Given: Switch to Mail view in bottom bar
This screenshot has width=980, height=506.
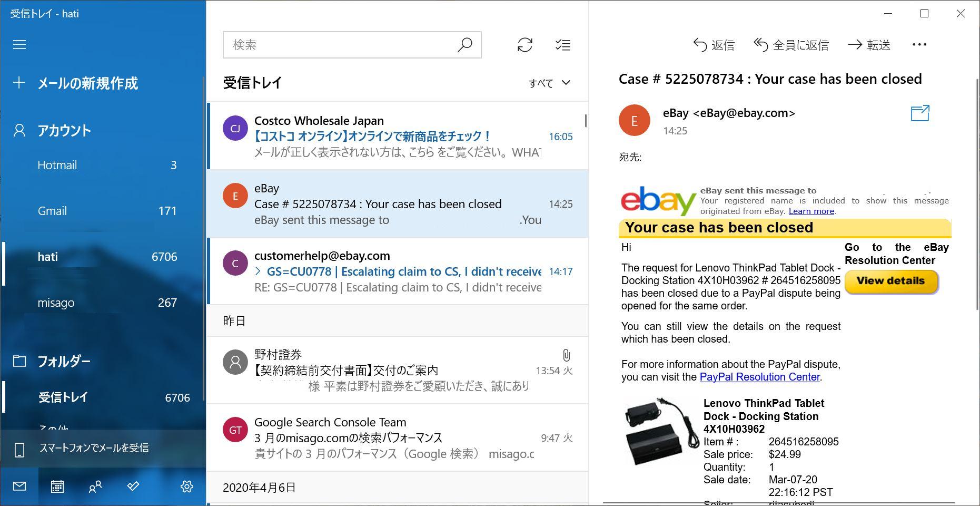Looking at the screenshot, I should 19,486.
